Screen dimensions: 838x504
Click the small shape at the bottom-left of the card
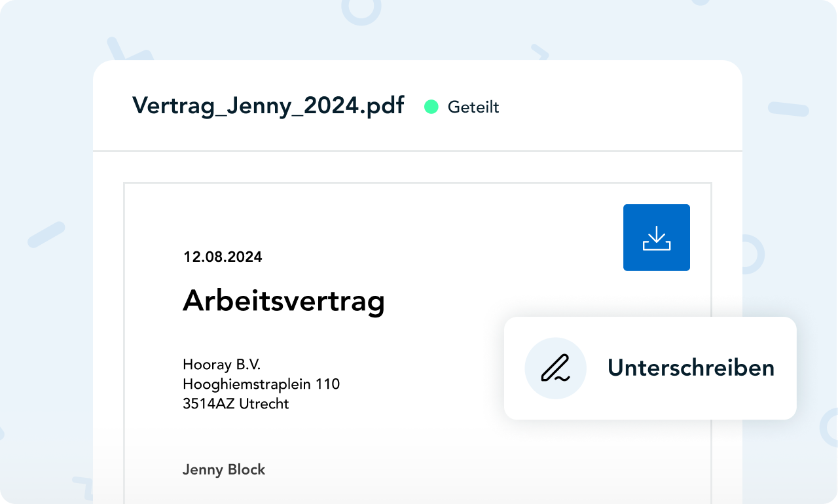82,483
